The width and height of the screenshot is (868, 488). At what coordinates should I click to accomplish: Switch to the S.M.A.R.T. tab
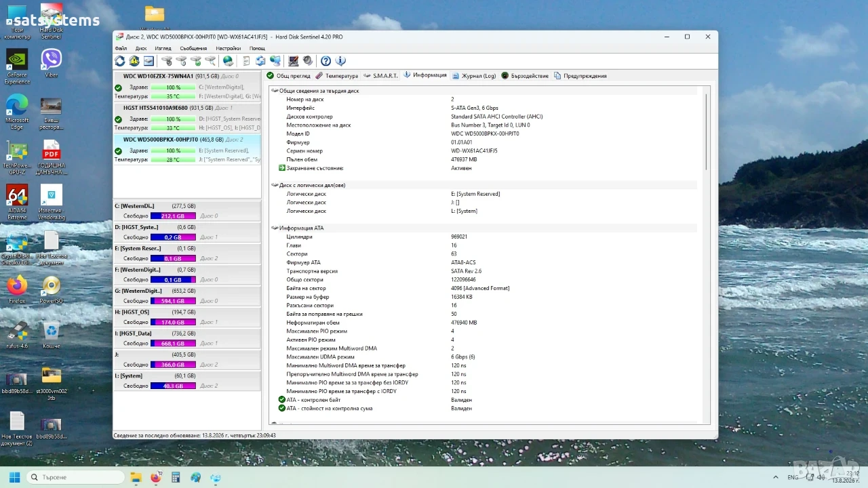click(x=381, y=76)
